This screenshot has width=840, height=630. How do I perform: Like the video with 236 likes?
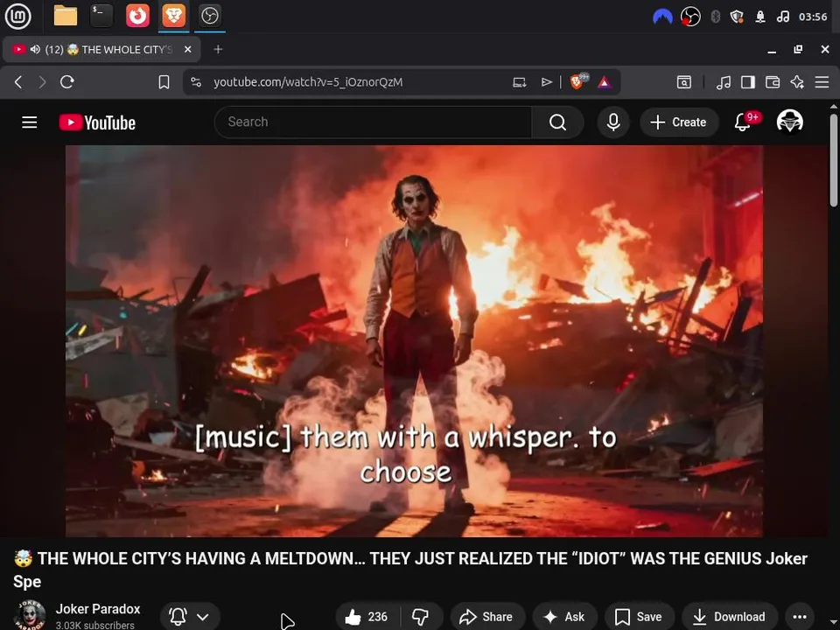pos(367,617)
